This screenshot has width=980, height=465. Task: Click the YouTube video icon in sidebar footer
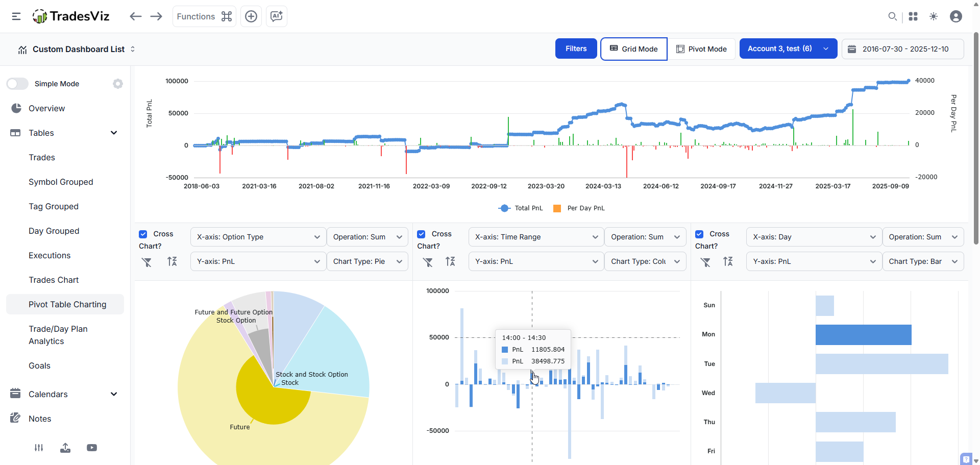[92, 448]
